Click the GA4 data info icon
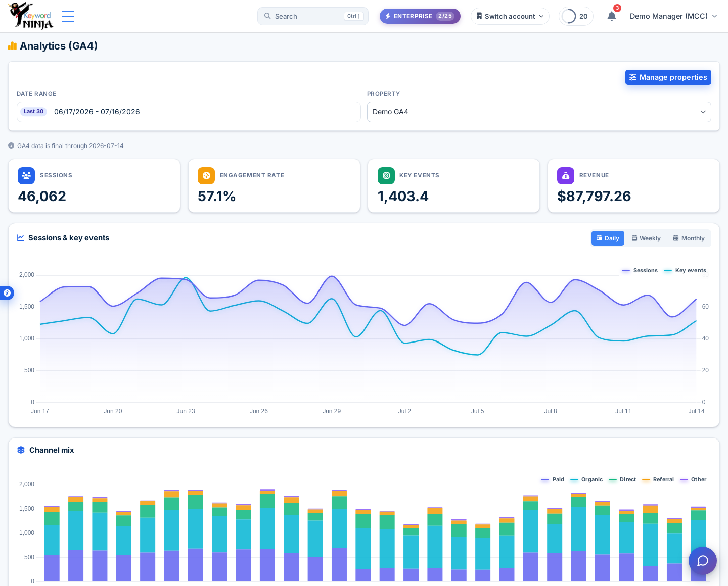The height and width of the screenshot is (586, 728). 11,145
